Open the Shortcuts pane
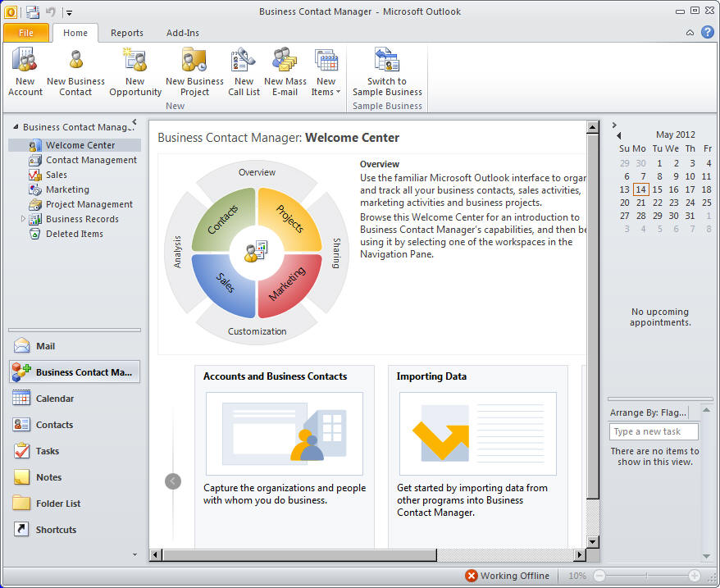The width and height of the screenshot is (720, 588). pyautogui.click(x=75, y=529)
